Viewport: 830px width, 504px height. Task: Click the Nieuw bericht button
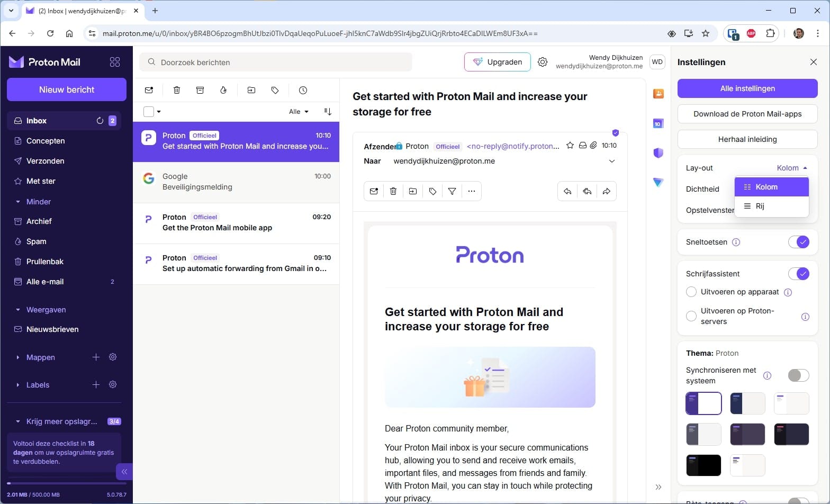coord(67,89)
